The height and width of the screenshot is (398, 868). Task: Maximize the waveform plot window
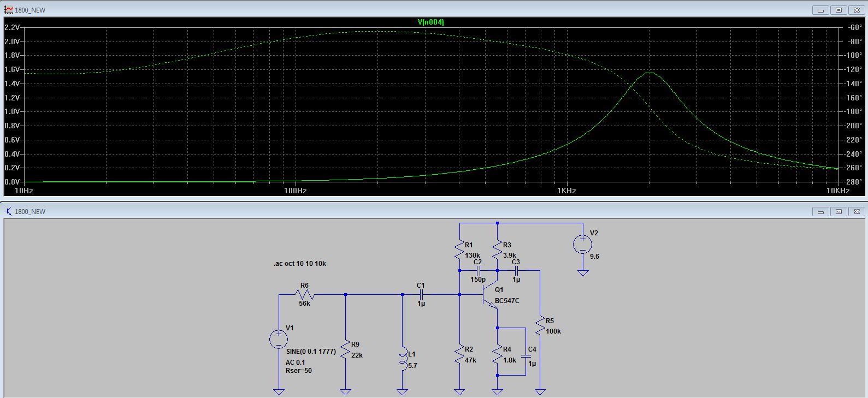[839, 10]
